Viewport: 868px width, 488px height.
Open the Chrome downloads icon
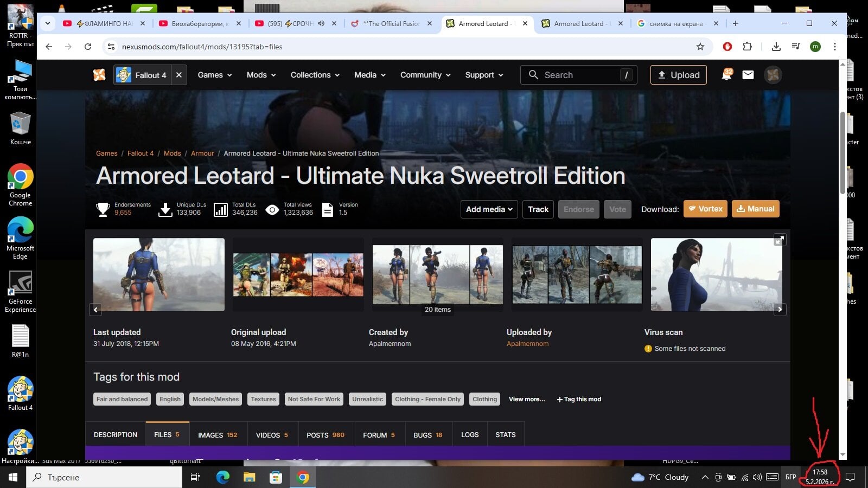tap(776, 47)
